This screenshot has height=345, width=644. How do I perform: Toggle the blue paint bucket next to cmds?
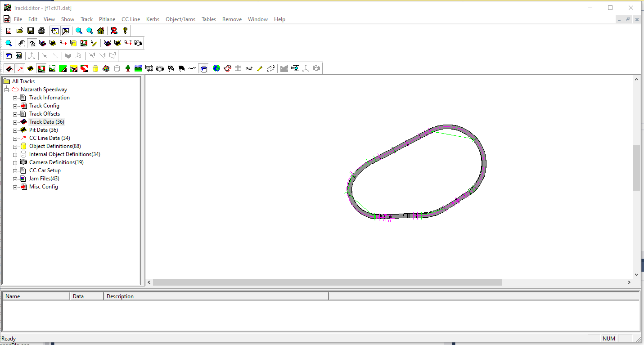click(203, 68)
